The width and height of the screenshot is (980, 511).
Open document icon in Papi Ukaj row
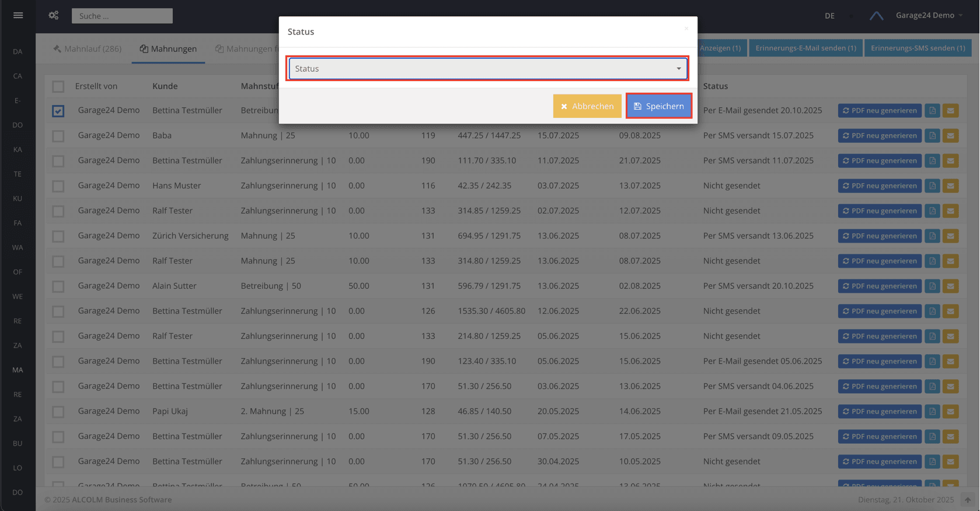(932, 412)
